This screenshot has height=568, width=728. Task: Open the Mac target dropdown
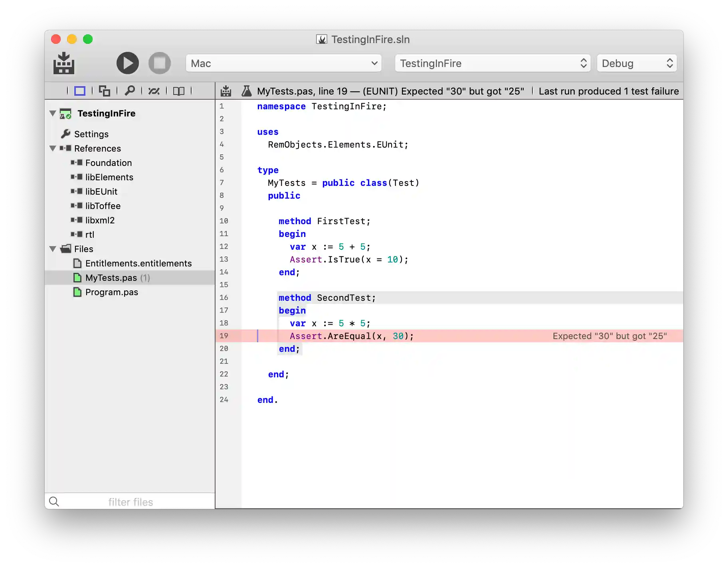coord(283,63)
